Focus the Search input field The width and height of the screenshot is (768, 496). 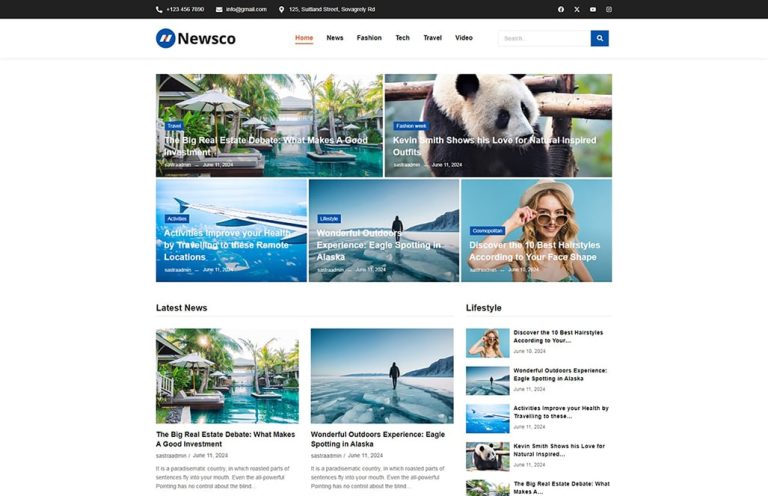click(545, 38)
